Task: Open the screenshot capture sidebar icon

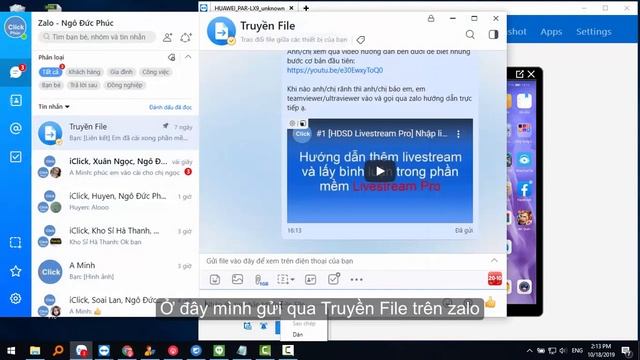Action: coord(16,242)
